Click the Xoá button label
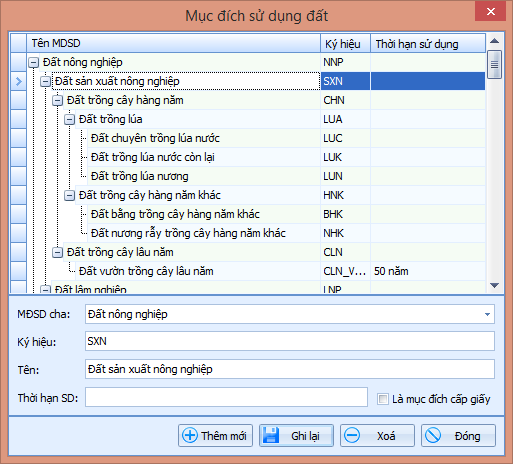 coord(386,436)
